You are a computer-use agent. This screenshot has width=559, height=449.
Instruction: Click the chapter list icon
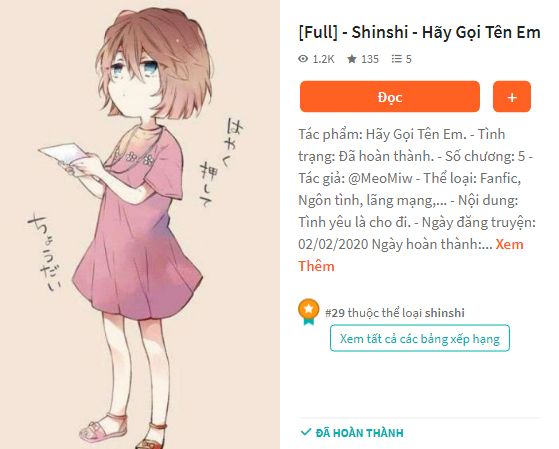pyautogui.click(x=396, y=59)
